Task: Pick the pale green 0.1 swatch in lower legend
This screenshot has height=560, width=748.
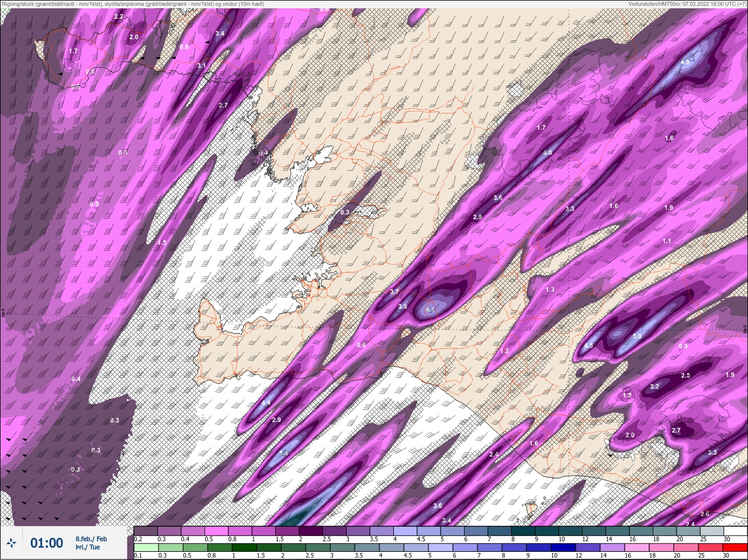Action: point(146,548)
